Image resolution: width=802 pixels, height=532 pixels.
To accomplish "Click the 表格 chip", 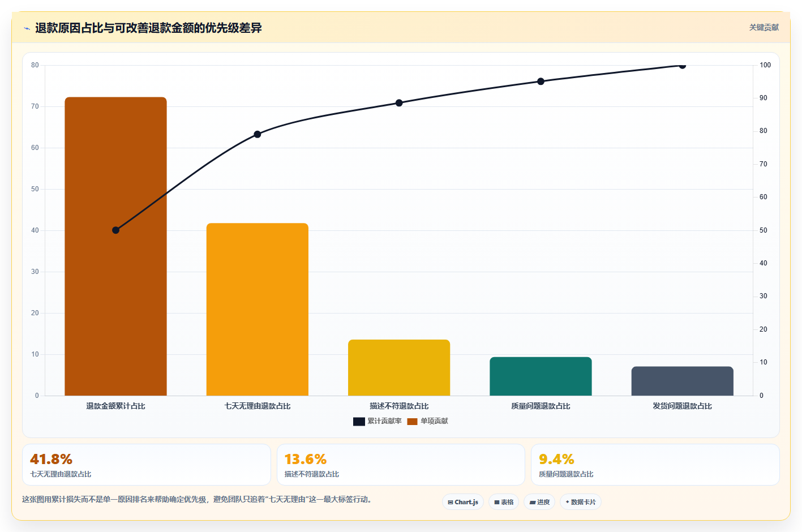I will (504, 502).
